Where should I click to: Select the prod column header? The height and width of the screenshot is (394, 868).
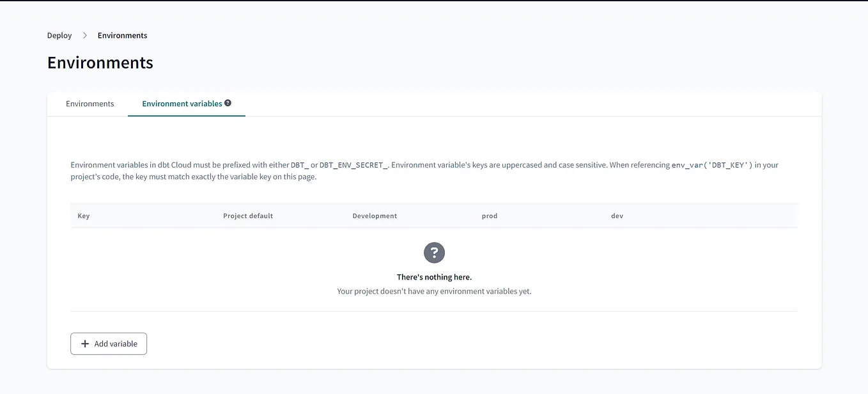(x=490, y=216)
